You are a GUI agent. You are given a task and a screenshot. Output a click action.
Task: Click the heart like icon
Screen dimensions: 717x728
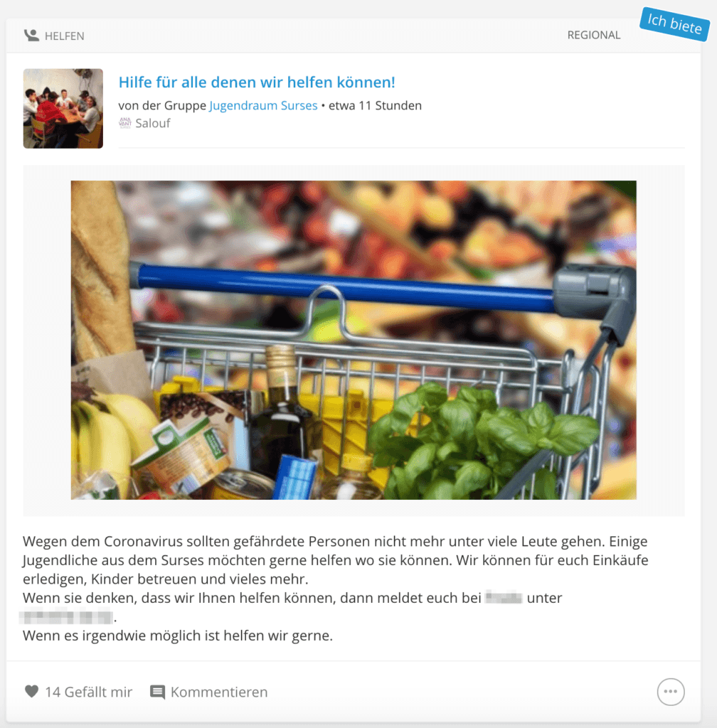pos(31,691)
